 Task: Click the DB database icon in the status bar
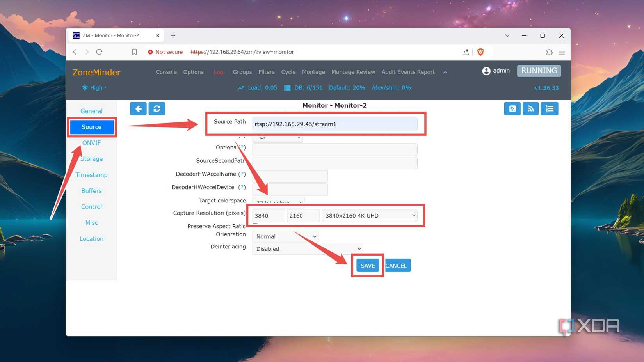(x=287, y=88)
